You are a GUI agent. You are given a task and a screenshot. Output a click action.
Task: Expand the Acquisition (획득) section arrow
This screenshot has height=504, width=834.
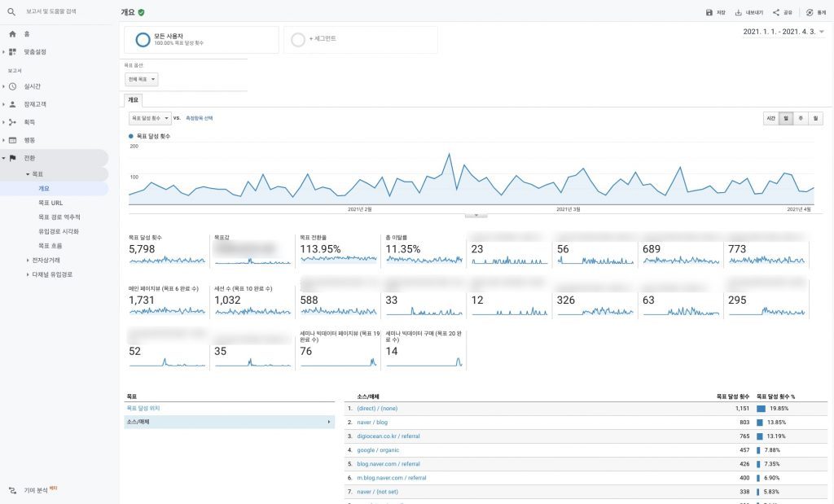(3, 122)
